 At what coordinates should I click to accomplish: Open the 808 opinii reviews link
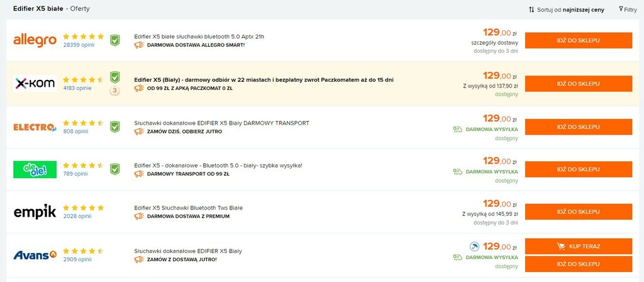click(x=75, y=132)
